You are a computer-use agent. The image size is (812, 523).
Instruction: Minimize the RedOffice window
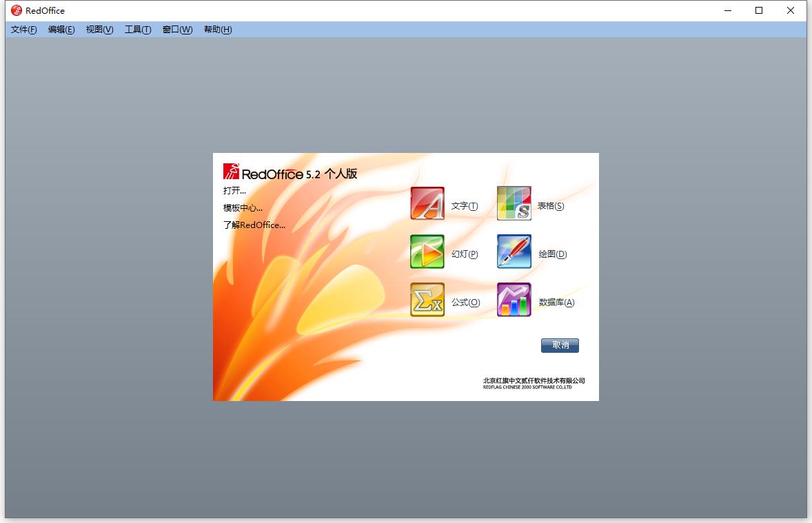click(x=728, y=10)
